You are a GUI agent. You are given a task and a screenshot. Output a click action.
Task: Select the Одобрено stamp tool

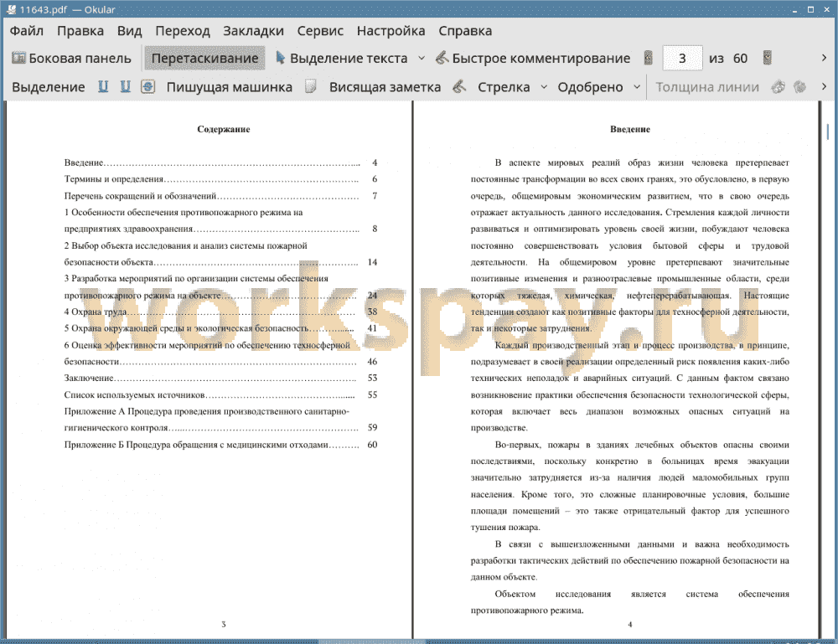click(590, 87)
